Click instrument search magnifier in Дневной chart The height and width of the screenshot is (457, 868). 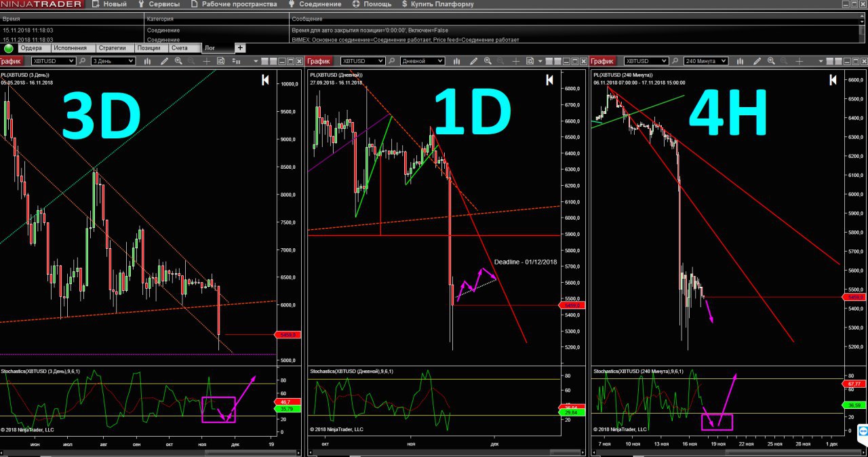392,61
